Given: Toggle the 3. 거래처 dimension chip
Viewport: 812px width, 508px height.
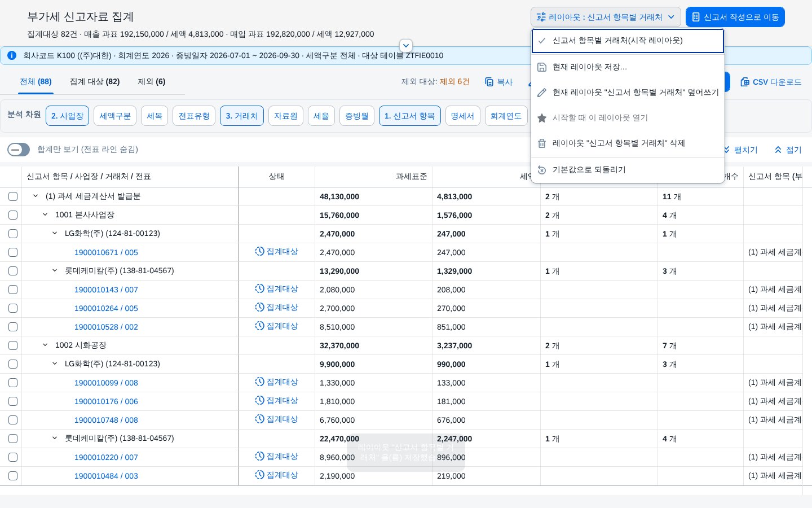Looking at the screenshot, I should tap(242, 116).
